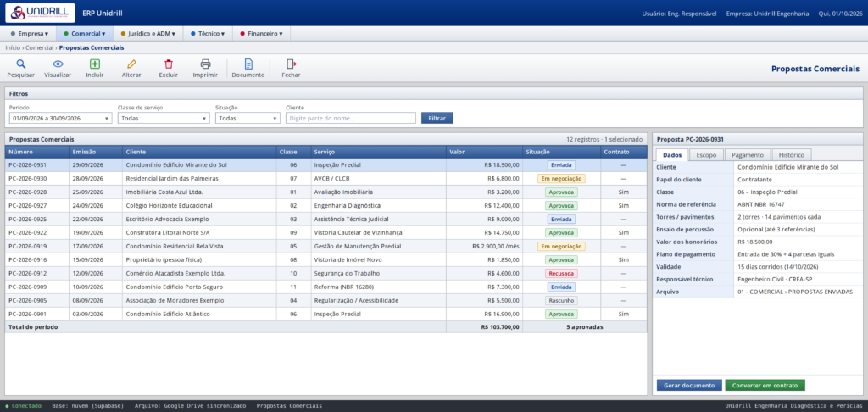The height and width of the screenshot is (412, 868).
Task: Expand the Período dropdown
Action: 61,118
